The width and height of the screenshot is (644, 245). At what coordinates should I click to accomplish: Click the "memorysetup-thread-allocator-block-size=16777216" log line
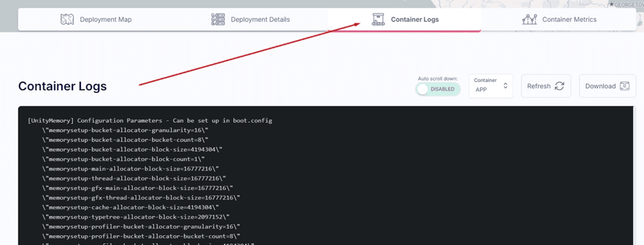click(x=134, y=178)
